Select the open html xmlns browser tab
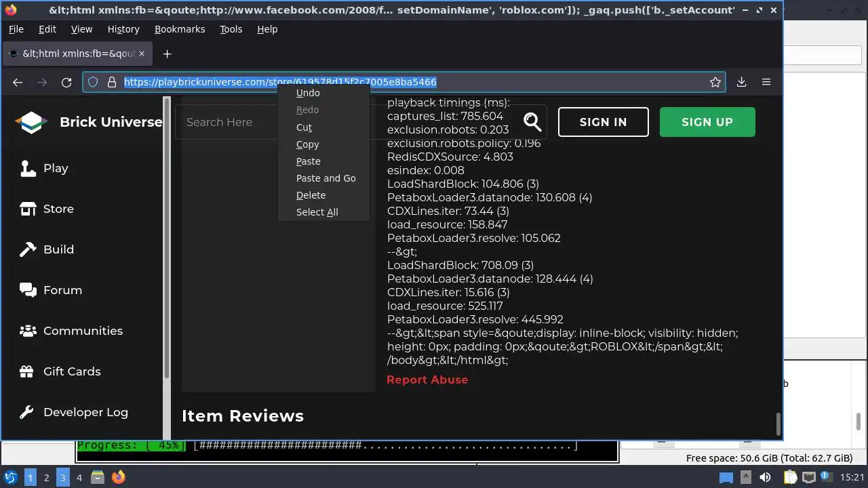 point(79,54)
